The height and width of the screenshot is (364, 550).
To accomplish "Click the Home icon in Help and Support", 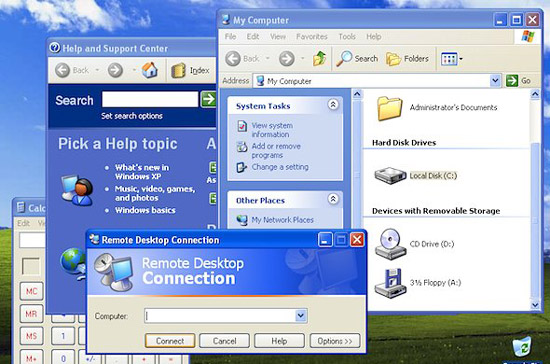I will point(149,70).
